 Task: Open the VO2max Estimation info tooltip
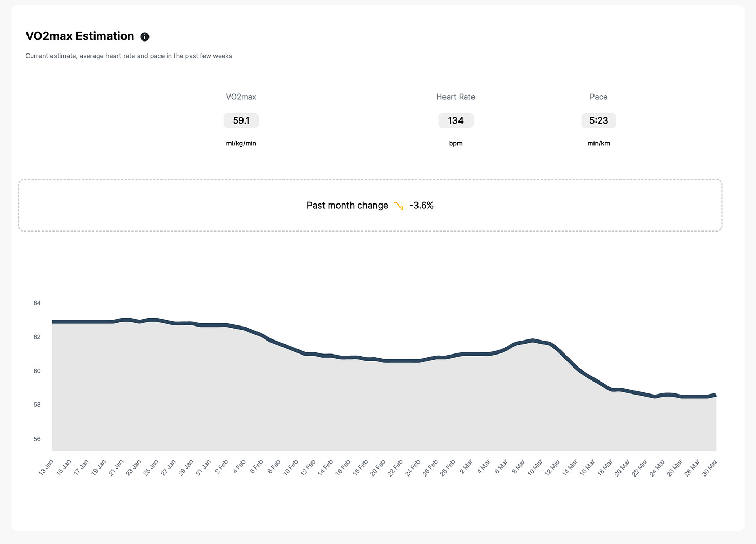pyautogui.click(x=144, y=36)
